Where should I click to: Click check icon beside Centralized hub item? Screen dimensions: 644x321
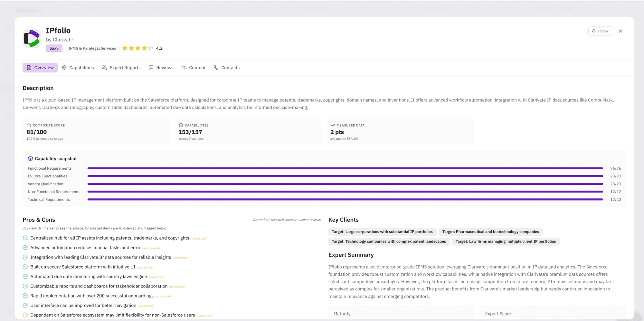[x=25, y=238]
